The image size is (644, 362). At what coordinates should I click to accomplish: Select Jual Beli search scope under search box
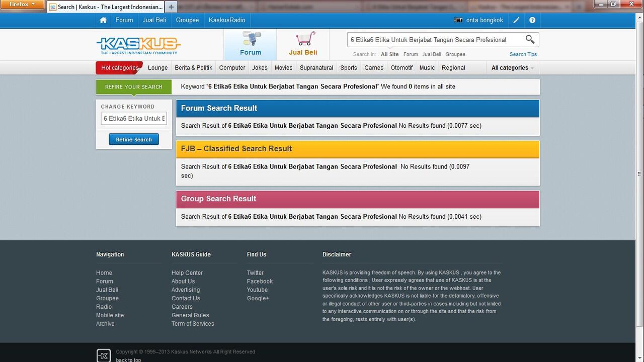(x=432, y=54)
